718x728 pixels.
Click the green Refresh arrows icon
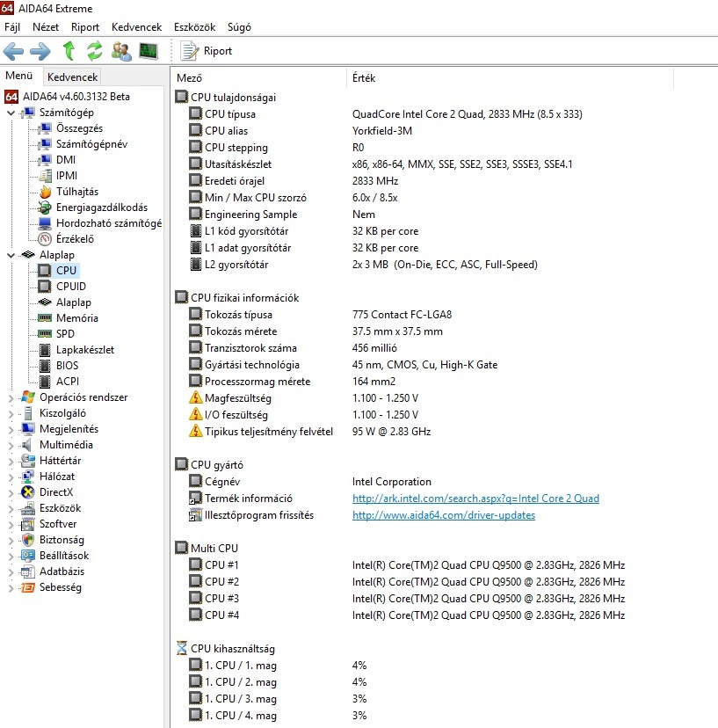point(95,51)
